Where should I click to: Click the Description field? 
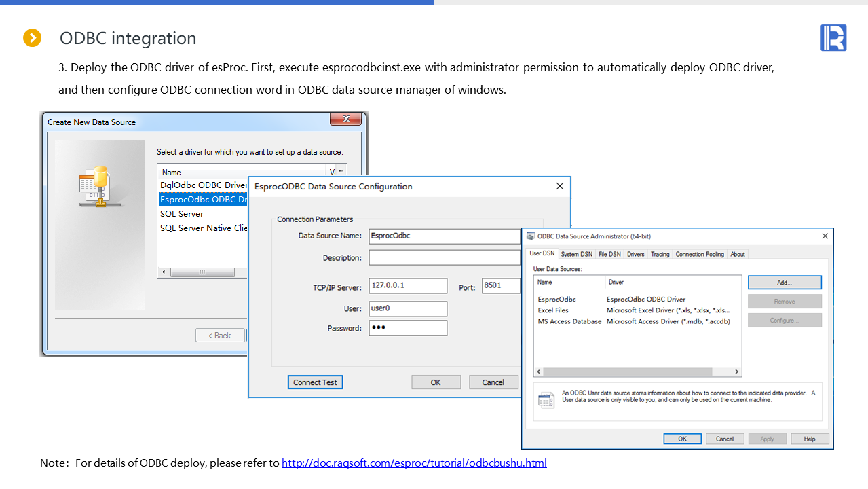(445, 257)
